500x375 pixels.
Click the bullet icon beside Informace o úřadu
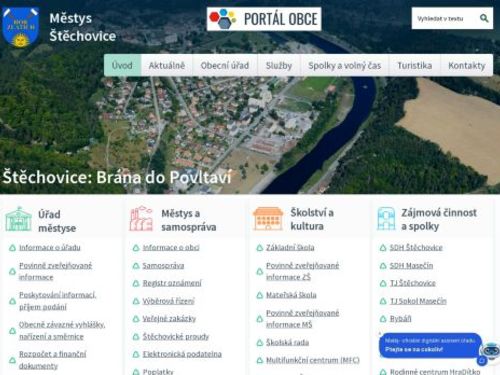point(12,248)
